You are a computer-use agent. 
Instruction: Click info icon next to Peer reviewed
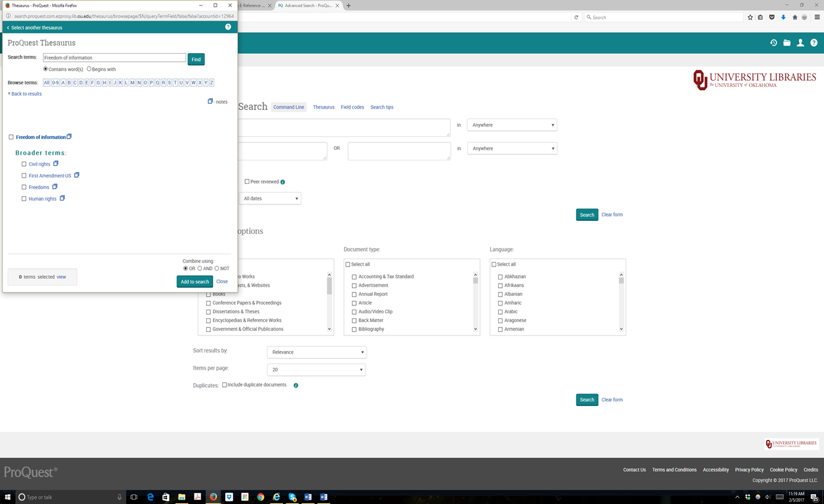tap(283, 182)
